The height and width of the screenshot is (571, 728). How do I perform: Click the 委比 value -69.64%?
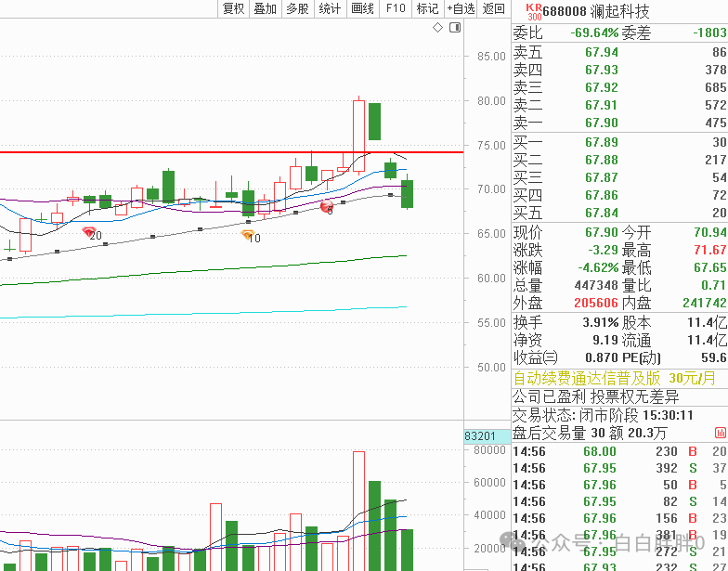[x=594, y=33]
